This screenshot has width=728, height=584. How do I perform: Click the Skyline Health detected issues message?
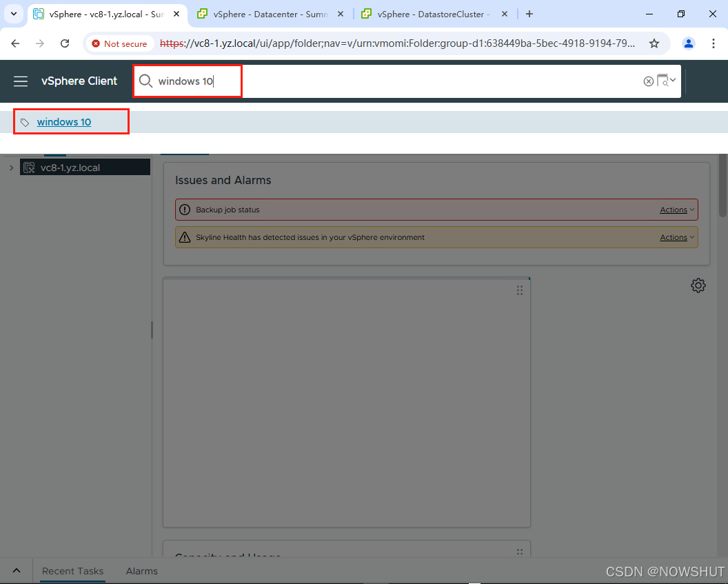(x=310, y=237)
